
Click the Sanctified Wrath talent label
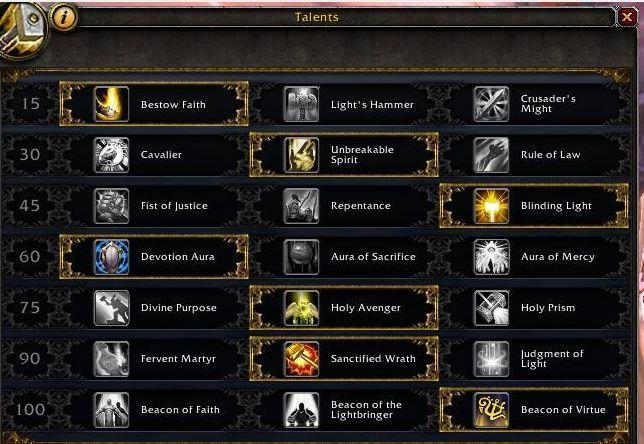tap(373, 359)
